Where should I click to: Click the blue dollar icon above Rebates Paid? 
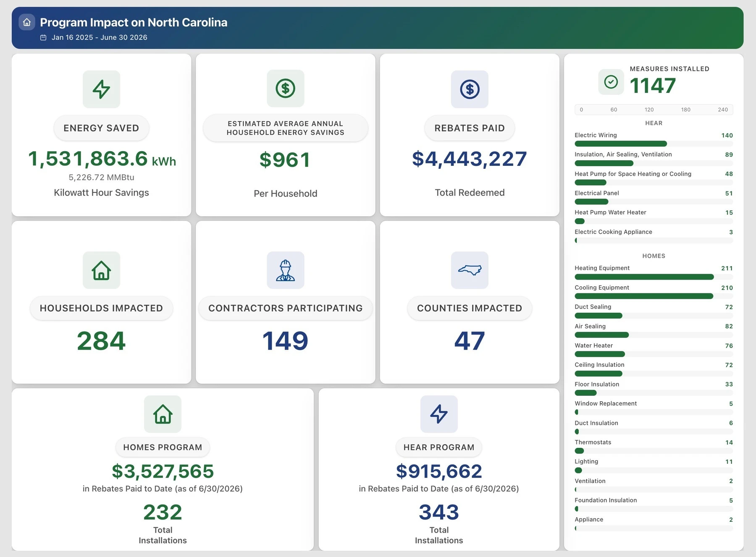[470, 89]
